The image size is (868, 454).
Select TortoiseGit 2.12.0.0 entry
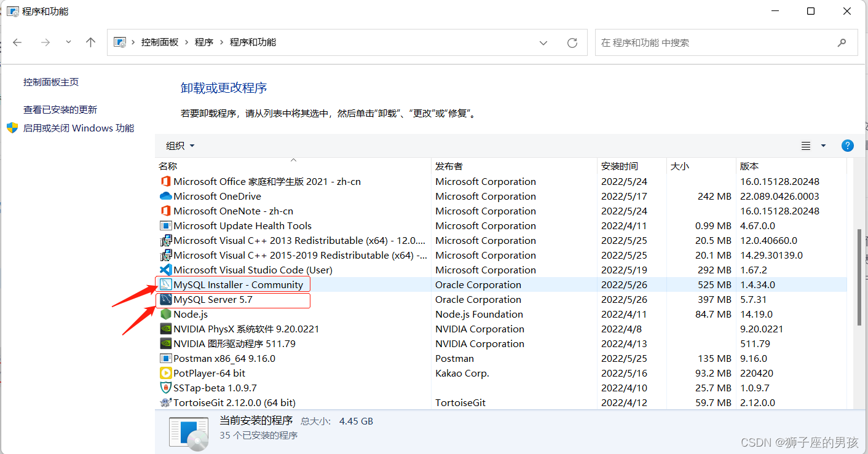point(234,402)
